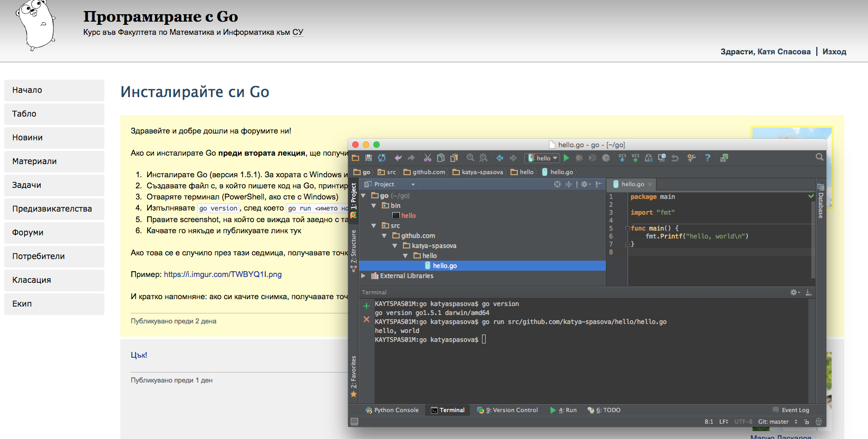The width and height of the screenshot is (868, 439).
Task: Click Collapse All icon in Project panel
Action: (x=568, y=184)
